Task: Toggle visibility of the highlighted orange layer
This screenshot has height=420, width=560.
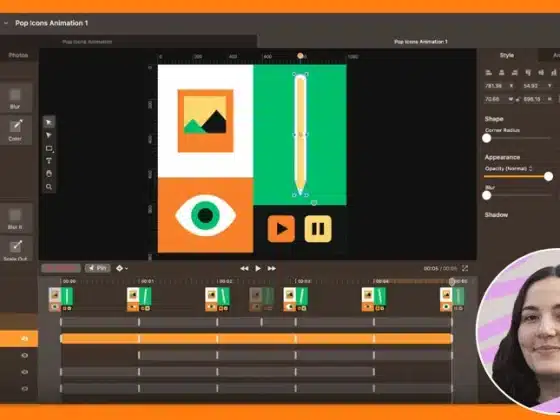Action: (x=24, y=338)
